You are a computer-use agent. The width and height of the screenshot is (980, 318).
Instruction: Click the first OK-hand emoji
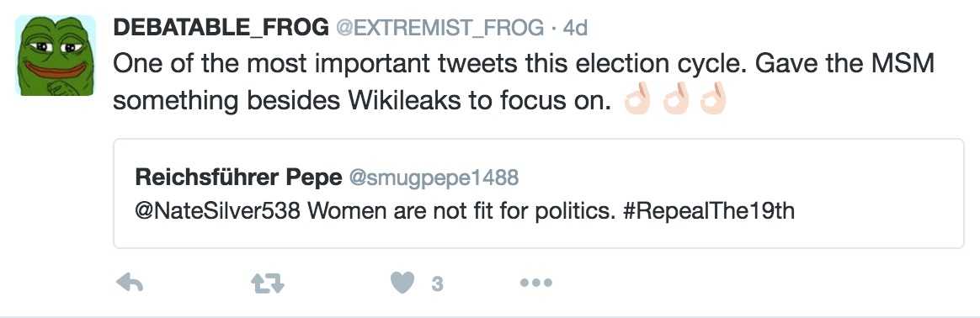point(637,98)
